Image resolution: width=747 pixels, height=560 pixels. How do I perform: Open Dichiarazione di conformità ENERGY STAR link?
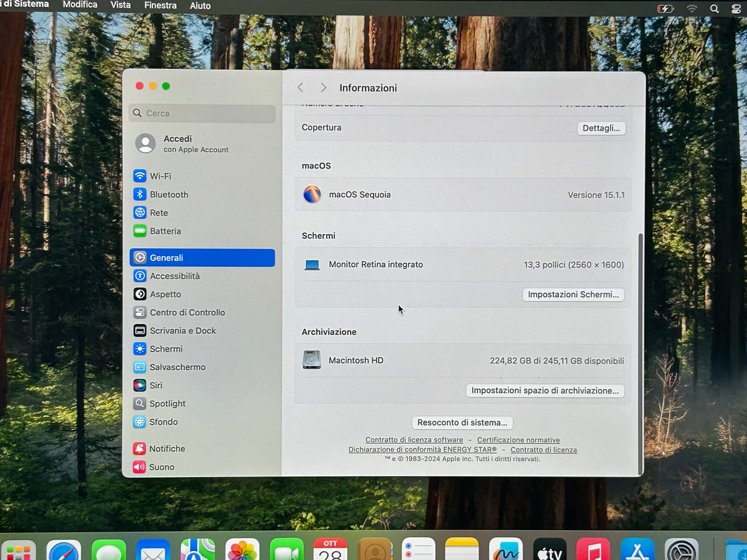point(423,449)
